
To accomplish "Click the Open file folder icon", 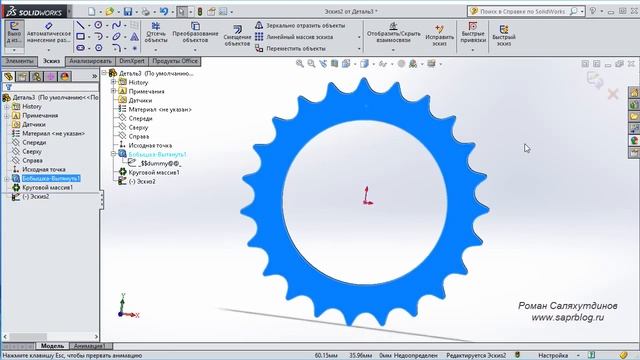I will coord(109,12).
